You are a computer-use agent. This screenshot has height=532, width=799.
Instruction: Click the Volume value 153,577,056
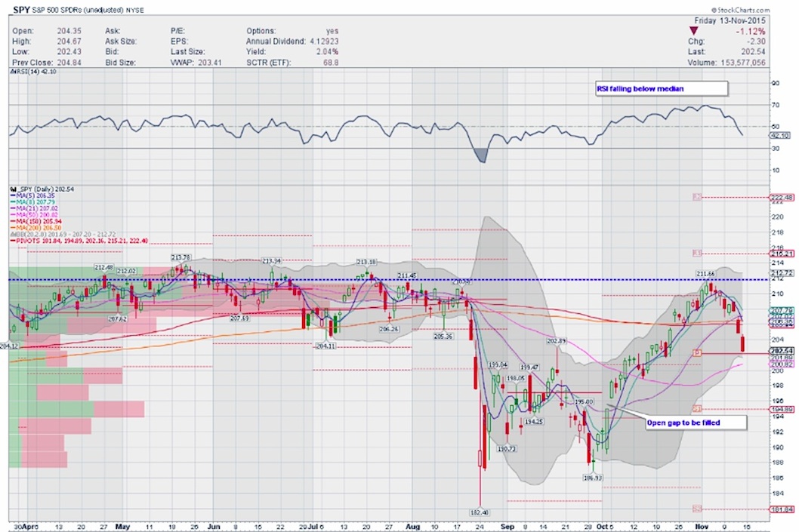click(x=743, y=63)
